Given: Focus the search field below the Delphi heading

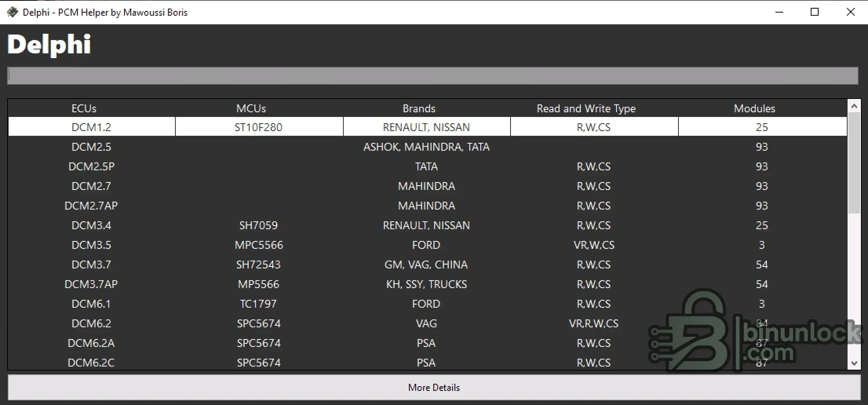Looking at the screenshot, I should pyautogui.click(x=433, y=76).
